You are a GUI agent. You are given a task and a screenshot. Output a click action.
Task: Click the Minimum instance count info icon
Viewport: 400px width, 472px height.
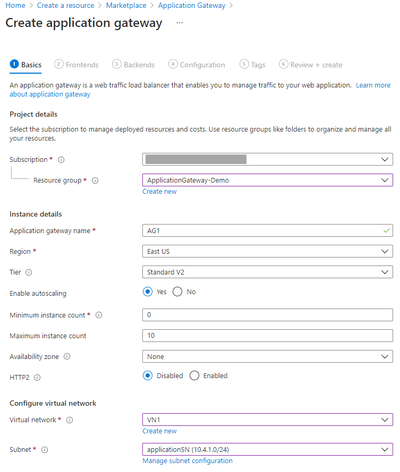coord(99,315)
